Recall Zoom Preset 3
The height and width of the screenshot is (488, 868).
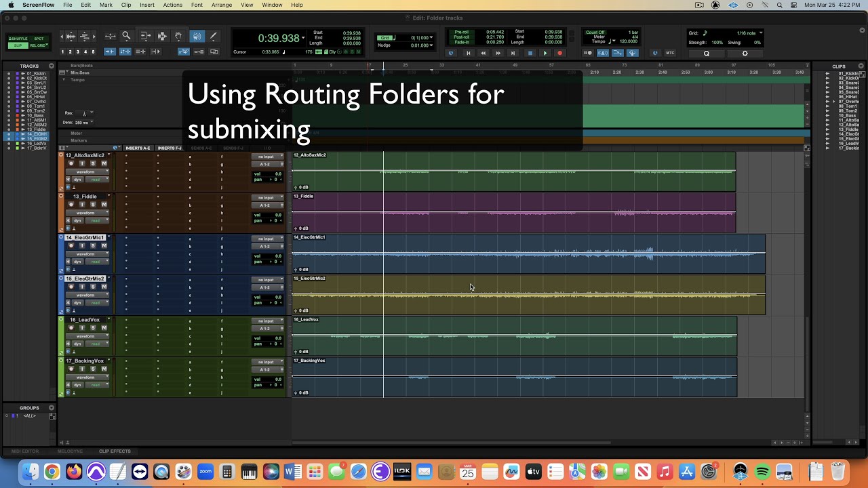pos(78,52)
